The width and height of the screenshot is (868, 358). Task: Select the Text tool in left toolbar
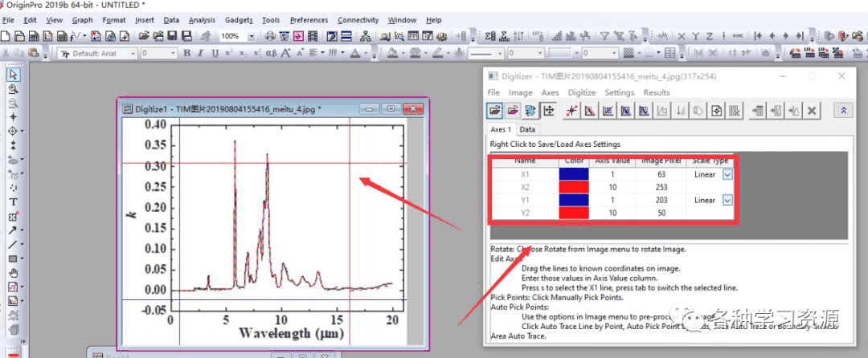pos(13,201)
